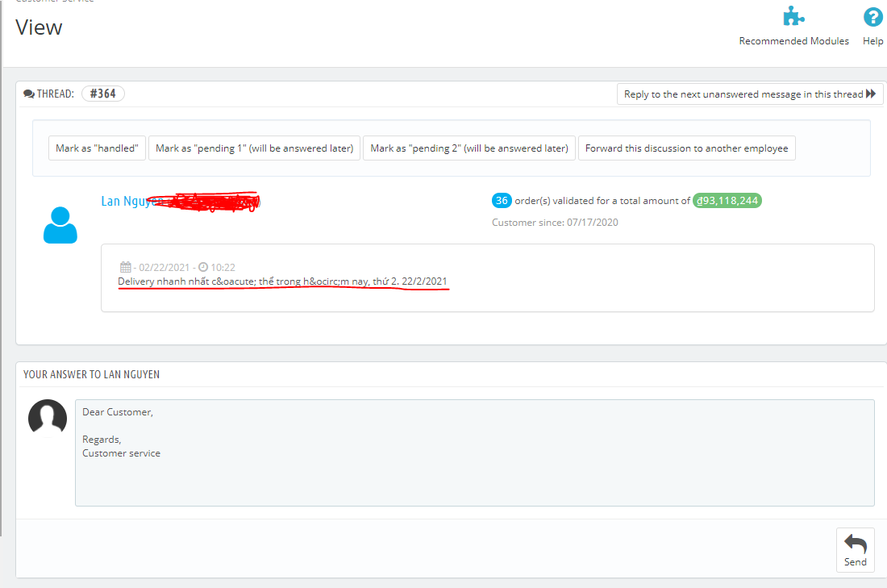The width and height of the screenshot is (887, 588).
Task: Open Recommended Modules puzzle icon
Action: pos(793,16)
